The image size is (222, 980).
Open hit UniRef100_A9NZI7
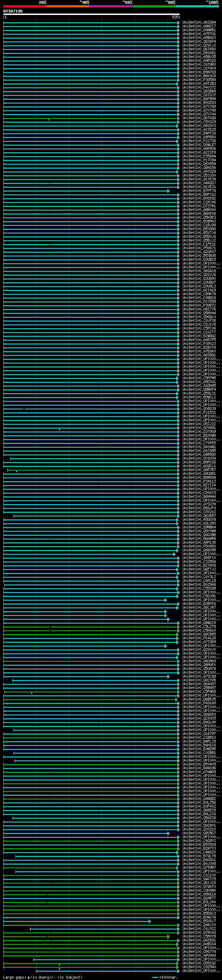tap(199, 26)
